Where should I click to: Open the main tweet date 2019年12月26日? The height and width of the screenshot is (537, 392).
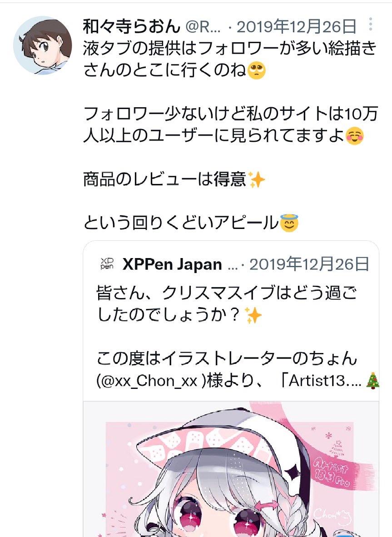297,27
